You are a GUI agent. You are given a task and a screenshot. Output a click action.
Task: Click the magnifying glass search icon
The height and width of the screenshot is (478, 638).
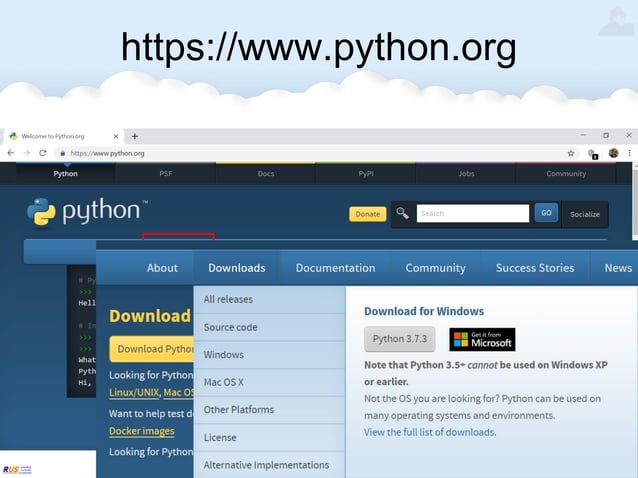402,213
